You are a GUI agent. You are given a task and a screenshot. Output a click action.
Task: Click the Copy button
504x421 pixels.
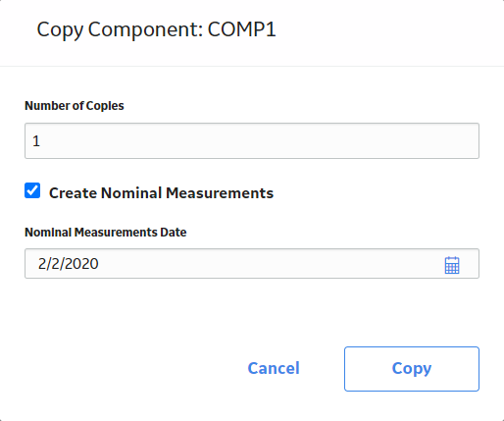pos(412,369)
